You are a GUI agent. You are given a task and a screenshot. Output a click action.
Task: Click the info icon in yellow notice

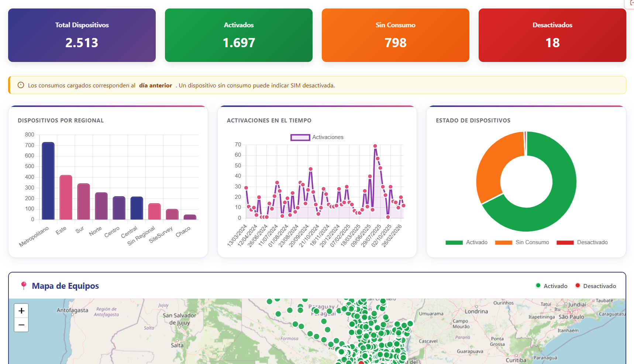coord(21,85)
